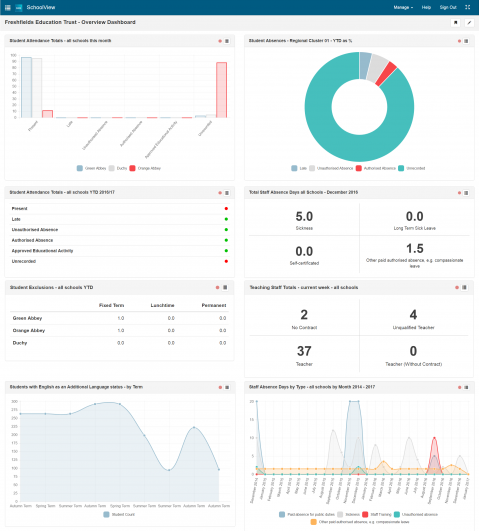Open menu icon on English as Additional Language widget

227,387
